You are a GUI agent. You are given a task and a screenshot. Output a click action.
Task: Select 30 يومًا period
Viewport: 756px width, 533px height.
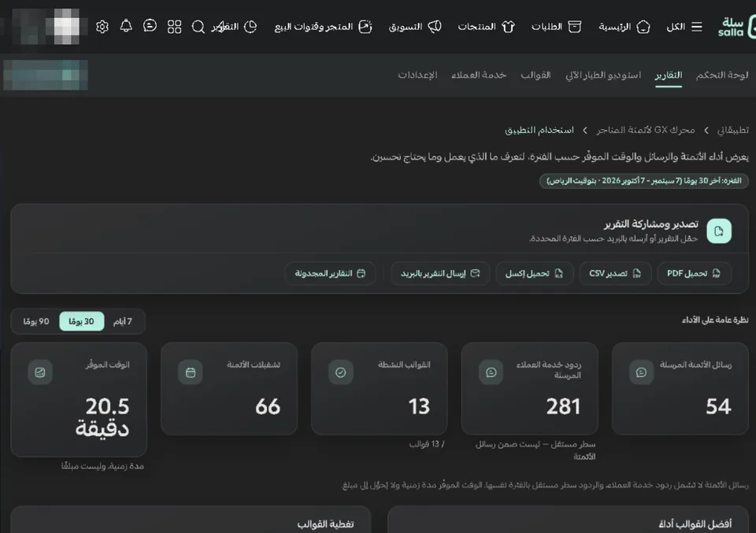(81, 321)
